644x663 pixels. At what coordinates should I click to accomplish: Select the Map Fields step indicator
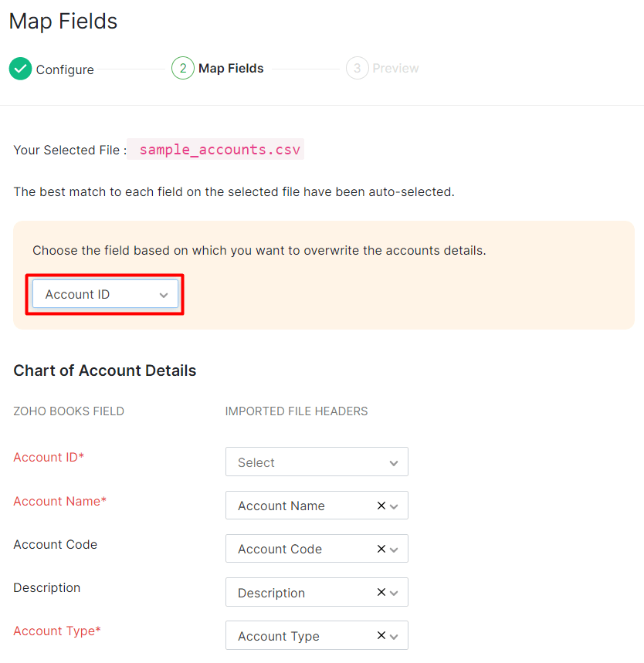pos(217,68)
